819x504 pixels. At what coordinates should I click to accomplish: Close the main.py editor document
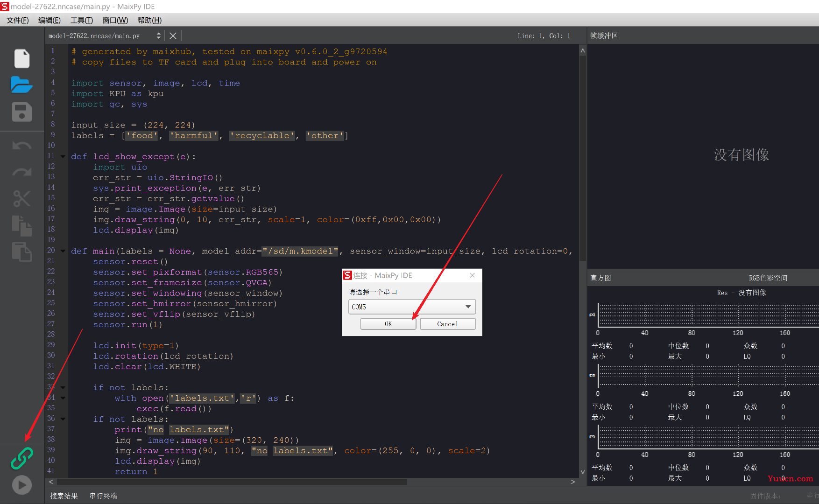point(173,36)
